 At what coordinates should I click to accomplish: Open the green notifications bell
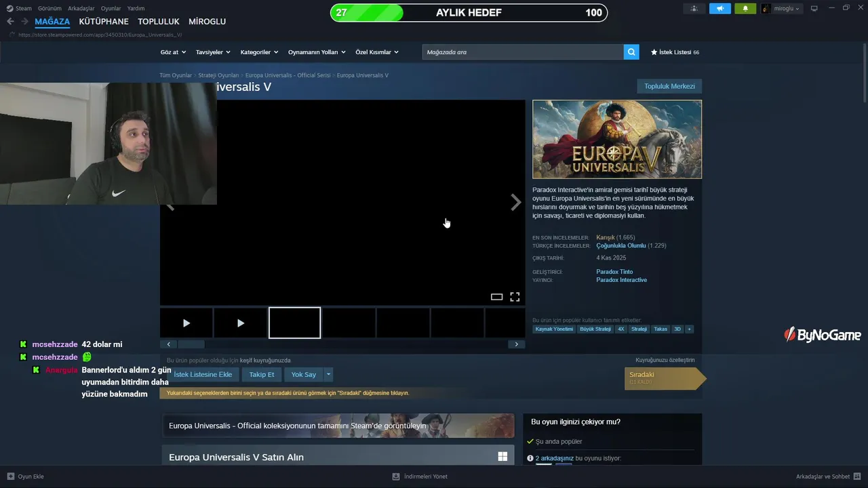[745, 8]
